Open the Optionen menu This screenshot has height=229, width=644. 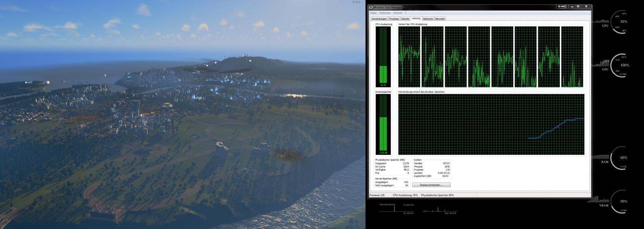pyautogui.click(x=385, y=13)
